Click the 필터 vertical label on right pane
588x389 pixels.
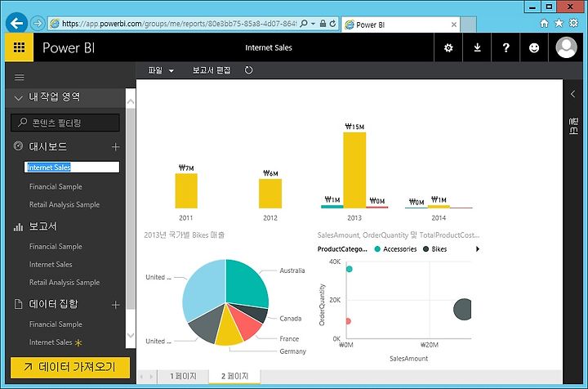point(573,126)
